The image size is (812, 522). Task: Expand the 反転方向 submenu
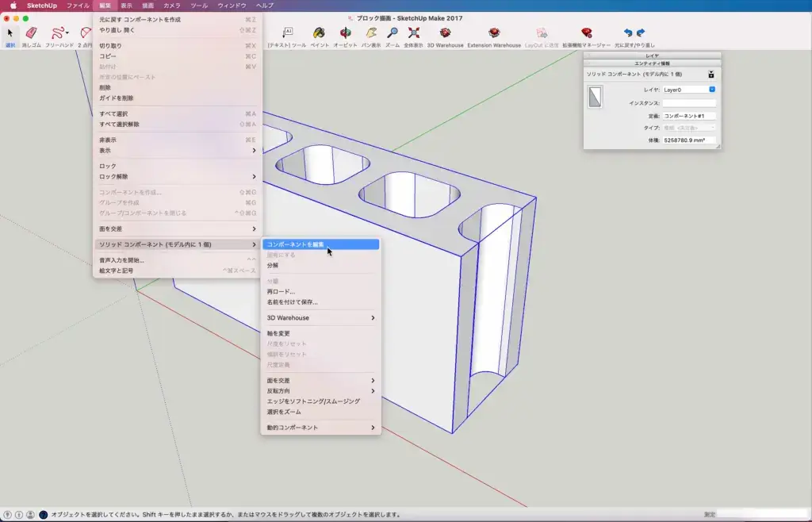coord(320,391)
